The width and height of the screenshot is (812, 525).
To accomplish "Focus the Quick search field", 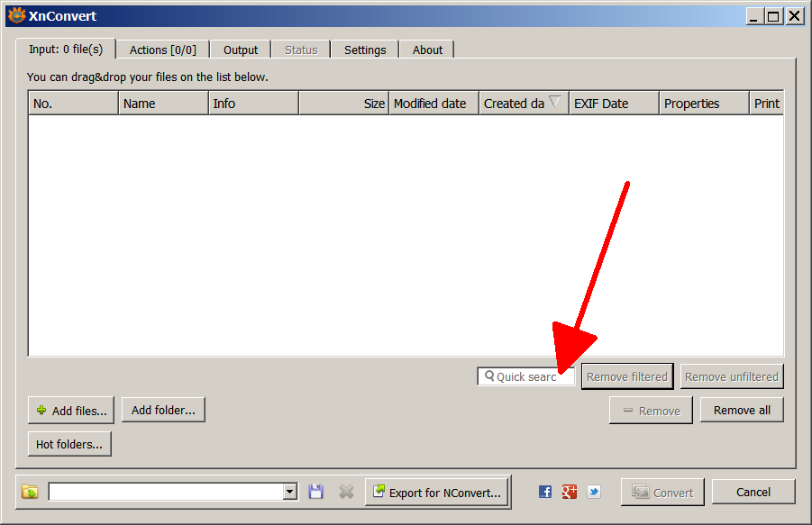I will click(x=525, y=376).
